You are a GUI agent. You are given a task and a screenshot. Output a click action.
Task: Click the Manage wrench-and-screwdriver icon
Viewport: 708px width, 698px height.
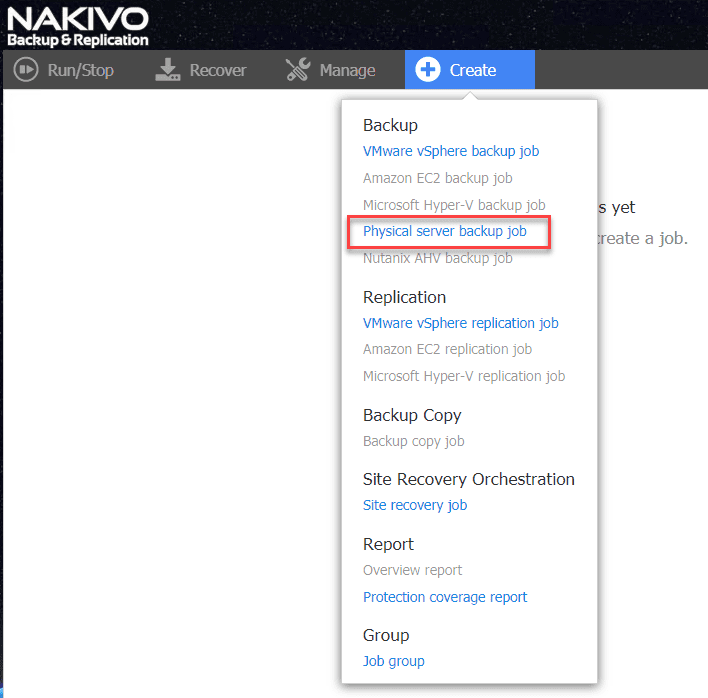pos(298,70)
